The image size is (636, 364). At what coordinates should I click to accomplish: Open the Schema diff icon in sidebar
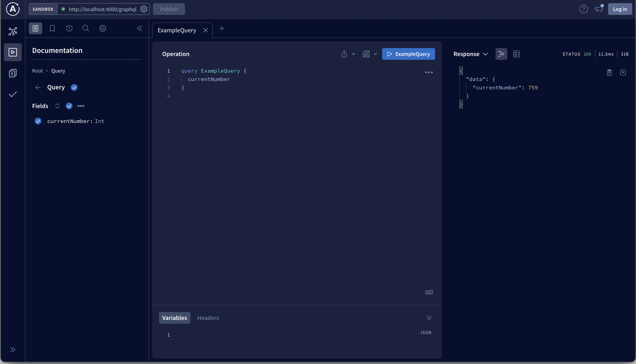point(13,73)
